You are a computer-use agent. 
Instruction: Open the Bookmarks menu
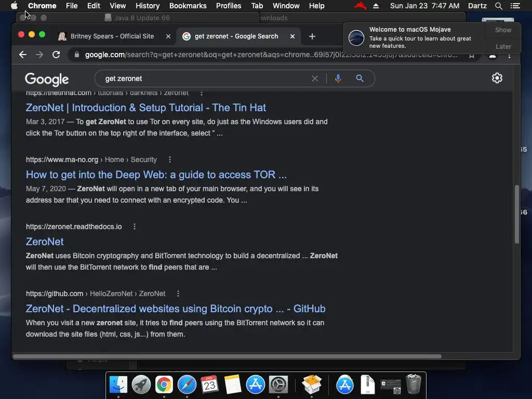(188, 6)
